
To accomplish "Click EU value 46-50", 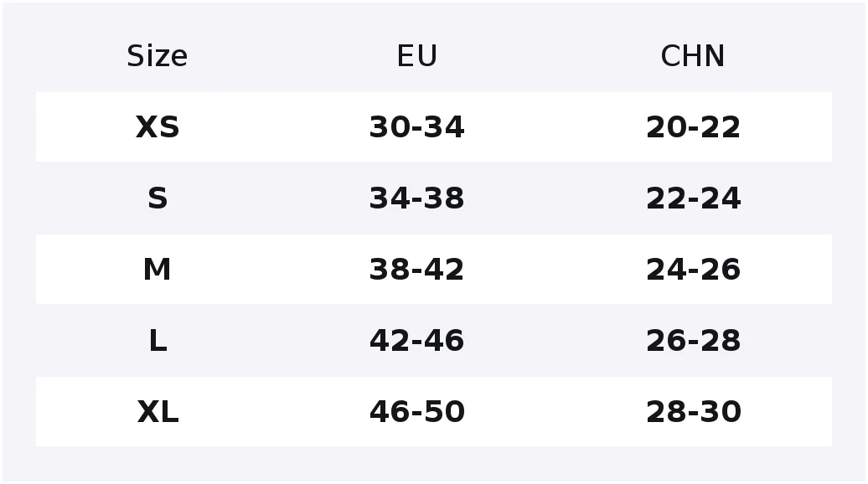I will tap(417, 411).
